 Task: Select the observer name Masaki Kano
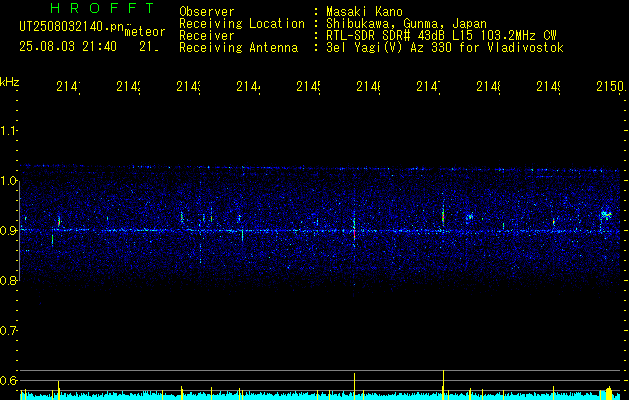pyautogui.click(x=364, y=12)
